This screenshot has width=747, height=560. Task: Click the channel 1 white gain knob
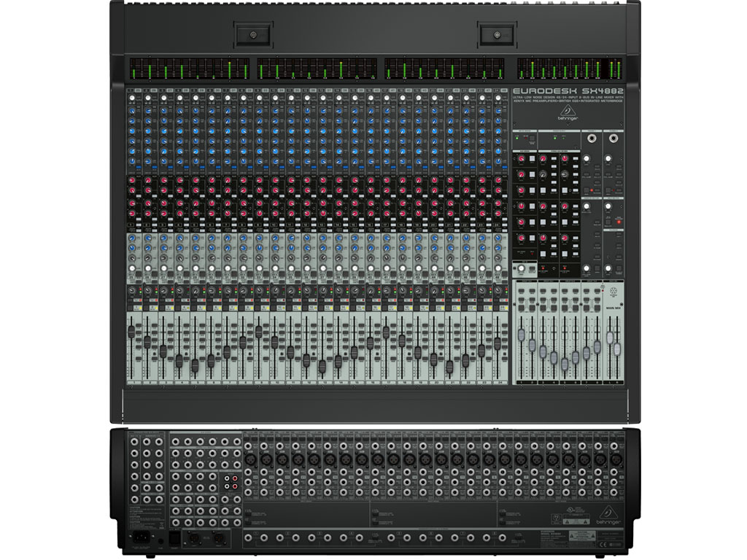(132, 98)
